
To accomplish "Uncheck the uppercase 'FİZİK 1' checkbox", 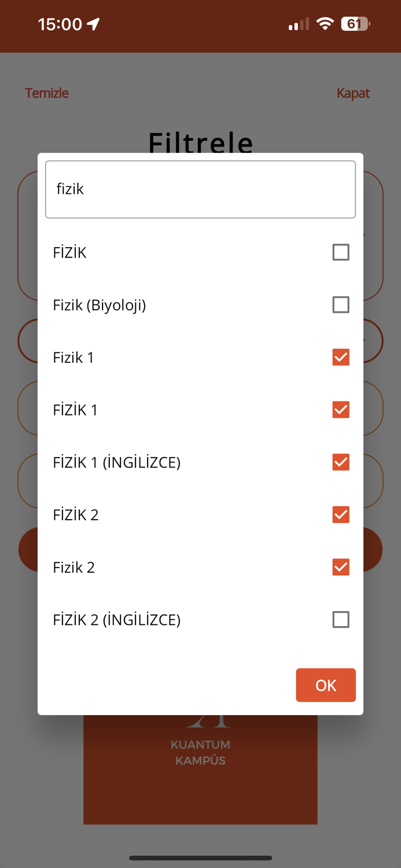I will pos(341,410).
